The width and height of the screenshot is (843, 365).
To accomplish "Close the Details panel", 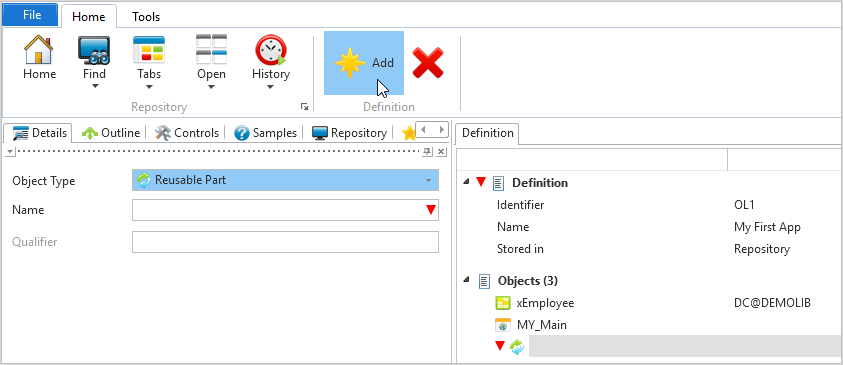I will point(441,152).
